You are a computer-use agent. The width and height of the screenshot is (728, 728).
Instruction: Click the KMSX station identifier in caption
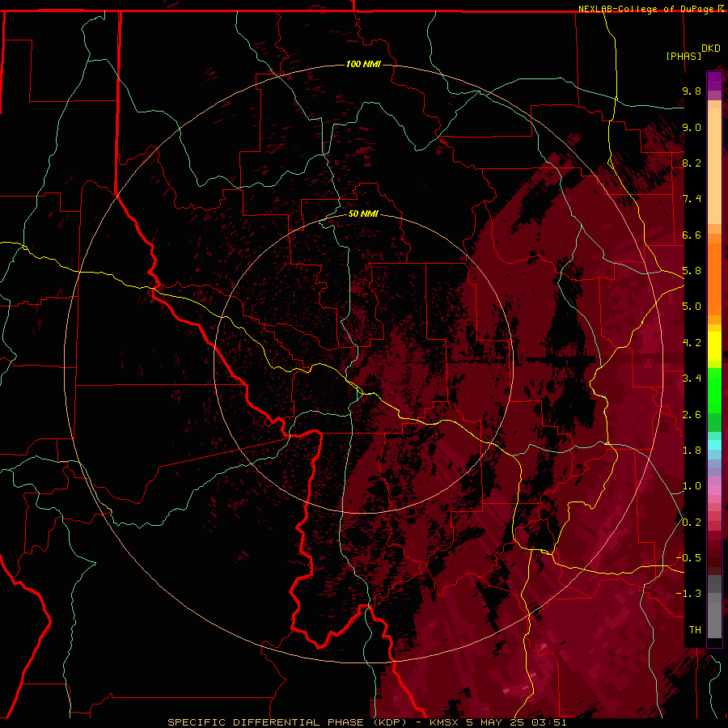[x=443, y=722]
